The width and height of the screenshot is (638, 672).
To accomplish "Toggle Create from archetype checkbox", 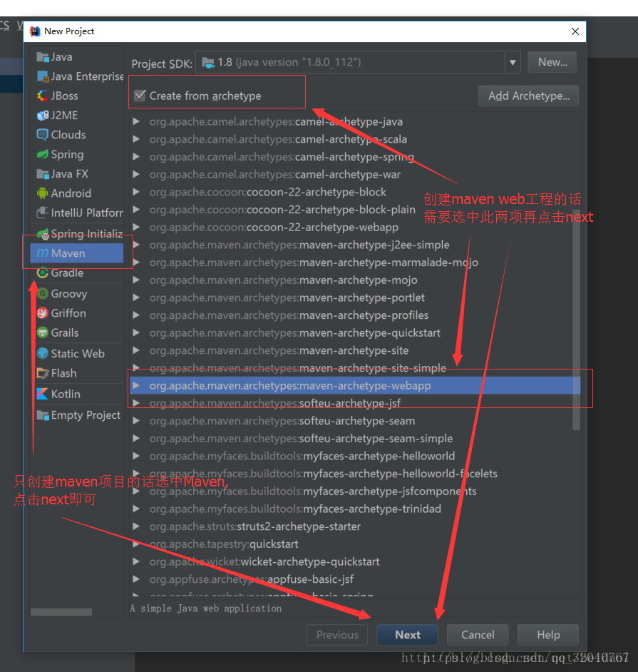I will click(140, 96).
